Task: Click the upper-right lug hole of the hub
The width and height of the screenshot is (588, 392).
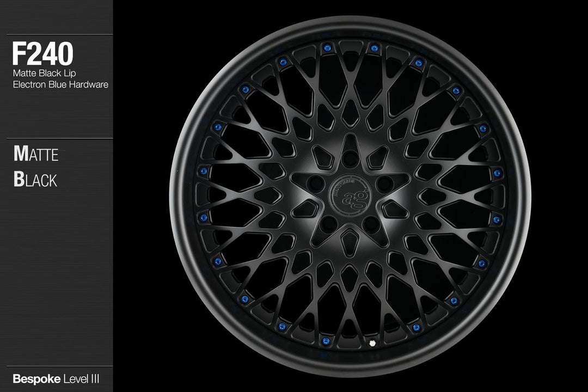Action: click(385, 183)
